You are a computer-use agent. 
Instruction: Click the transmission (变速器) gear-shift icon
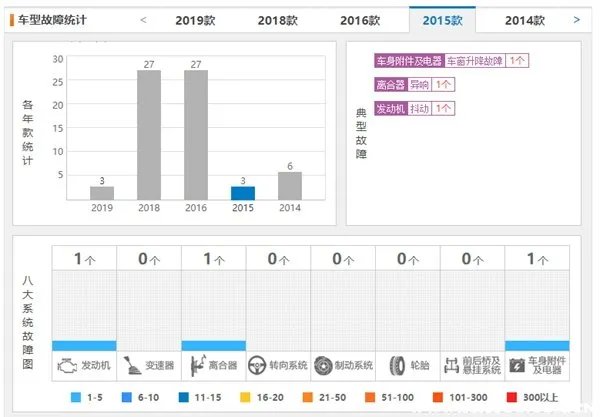pos(131,365)
